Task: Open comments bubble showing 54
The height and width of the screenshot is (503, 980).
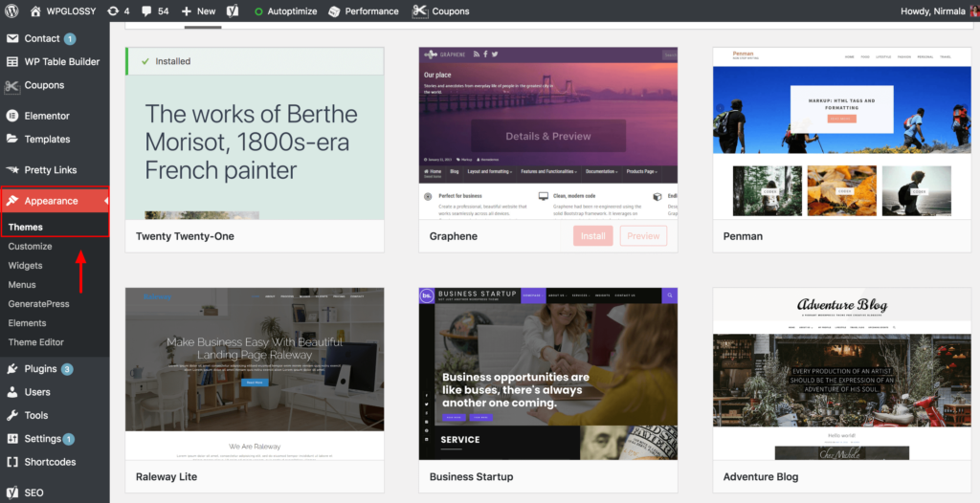Action: point(155,11)
